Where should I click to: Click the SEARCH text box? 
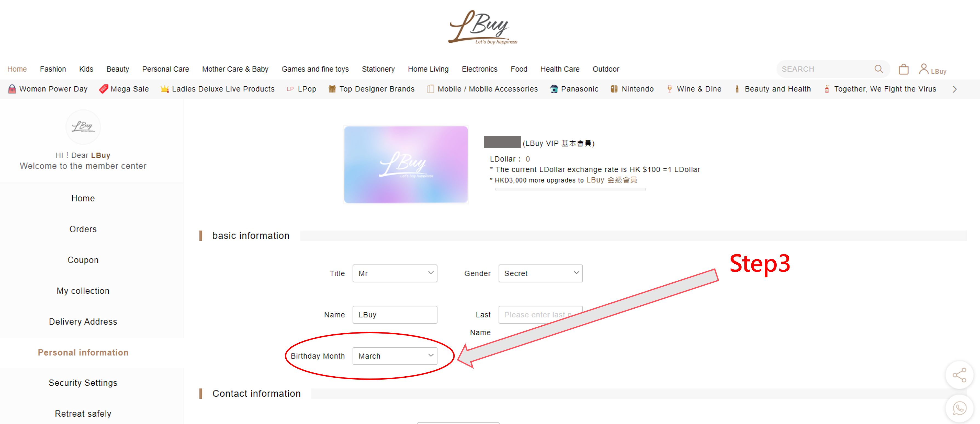coord(826,69)
